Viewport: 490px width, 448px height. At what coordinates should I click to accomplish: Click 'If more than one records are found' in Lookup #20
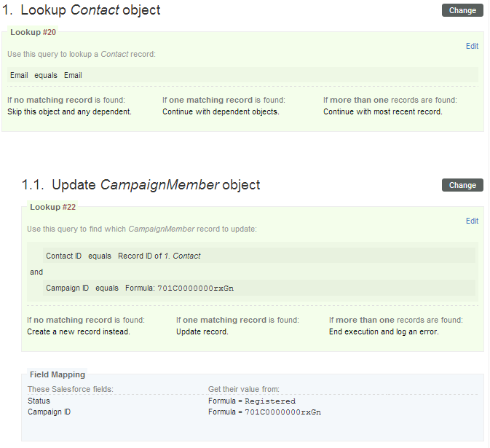390,100
